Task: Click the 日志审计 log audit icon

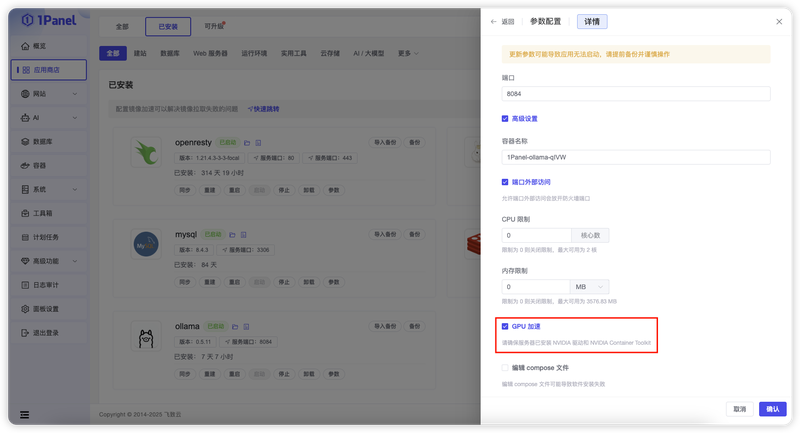Action: [25, 285]
